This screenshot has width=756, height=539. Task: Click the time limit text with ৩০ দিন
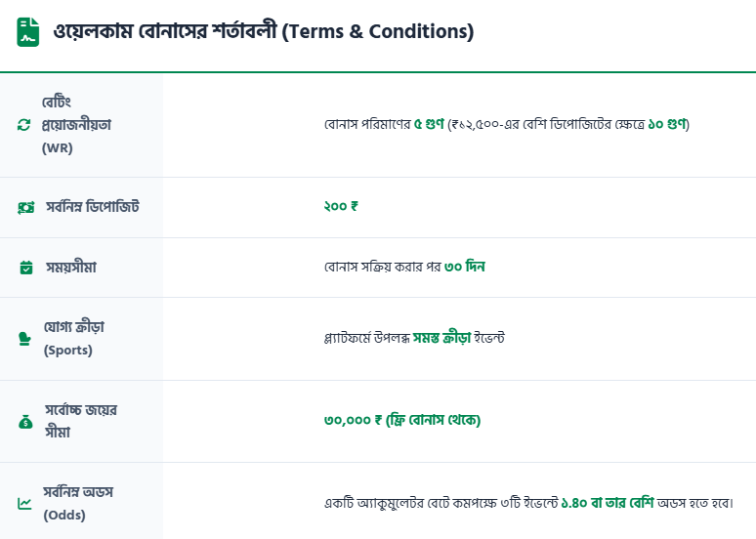point(404,267)
